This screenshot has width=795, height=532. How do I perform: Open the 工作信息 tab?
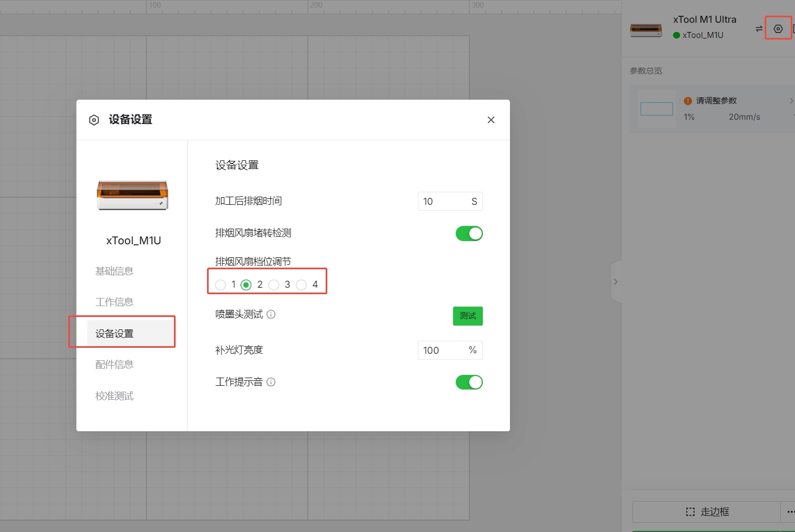(x=114, y=302)
